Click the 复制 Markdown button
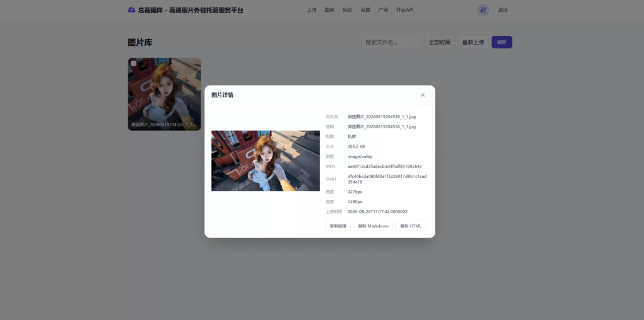The height and width of the screenshot is (320, 644). [373, 226]
